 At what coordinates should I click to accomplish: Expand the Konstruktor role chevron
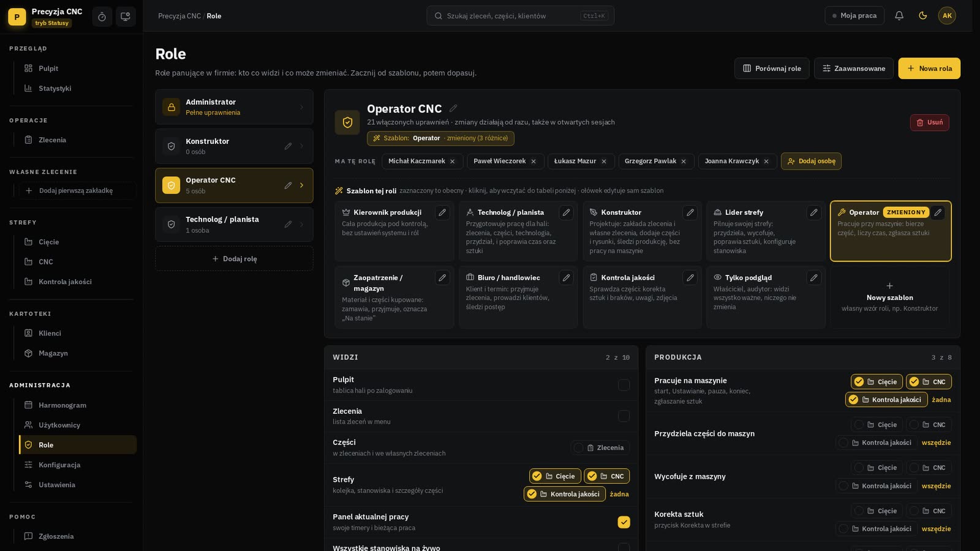[301, 146]
